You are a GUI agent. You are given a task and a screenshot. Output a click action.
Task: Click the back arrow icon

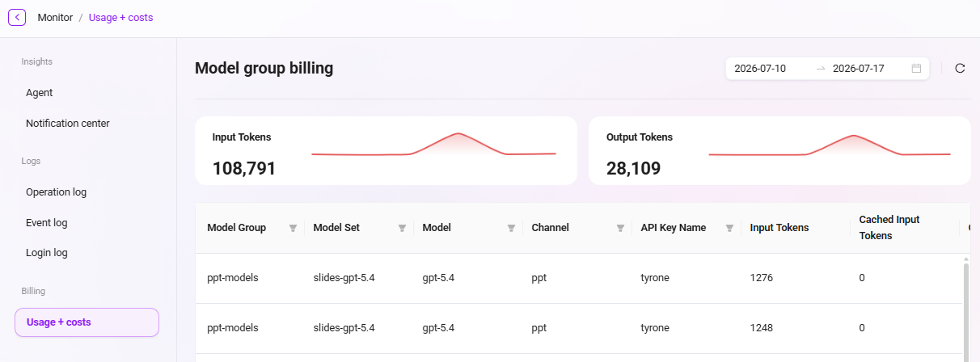pos(17,17)
